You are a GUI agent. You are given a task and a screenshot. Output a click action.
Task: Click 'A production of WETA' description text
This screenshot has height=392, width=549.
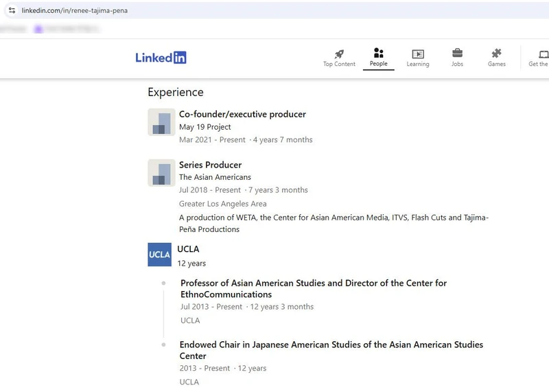(x=334, y=223)
